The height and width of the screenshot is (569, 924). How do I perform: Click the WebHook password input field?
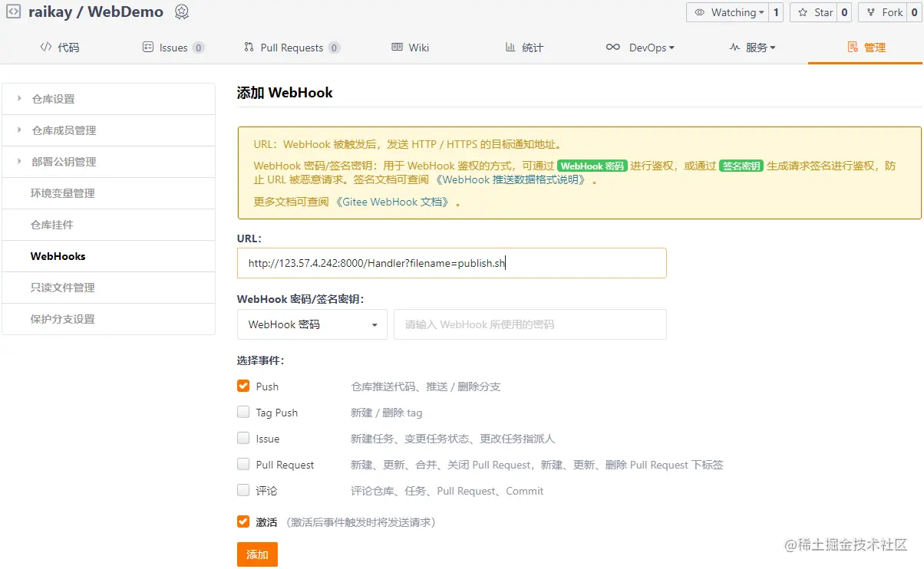(530, 324)
